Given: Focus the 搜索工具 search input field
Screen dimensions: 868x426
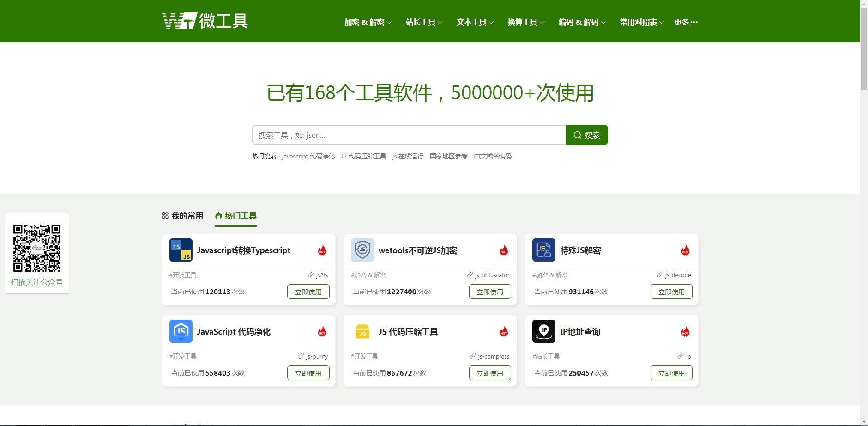Looking at the screenshot, I should (409, 135).
